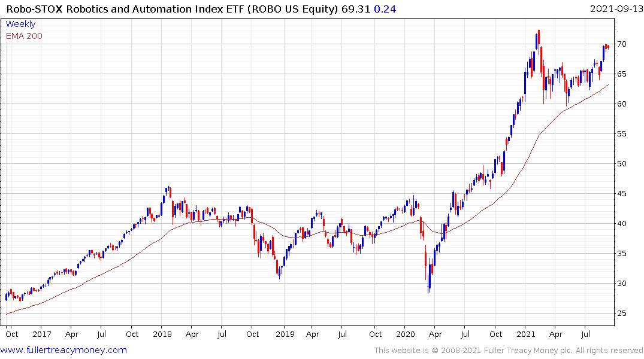Click the 'EMA 200' legend label
This screenshot has width=644, height=359.
pyautogui.click(x=24, y=36)
